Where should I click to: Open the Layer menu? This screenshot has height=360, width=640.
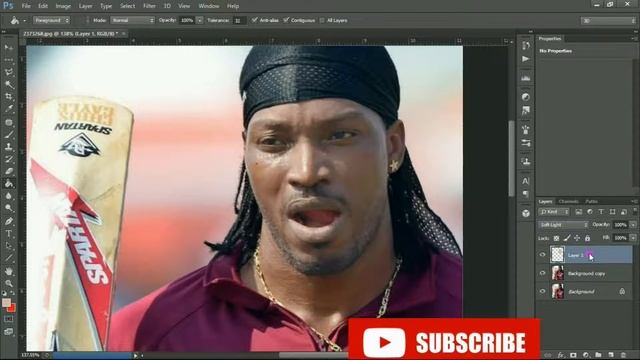coord(86,6)
